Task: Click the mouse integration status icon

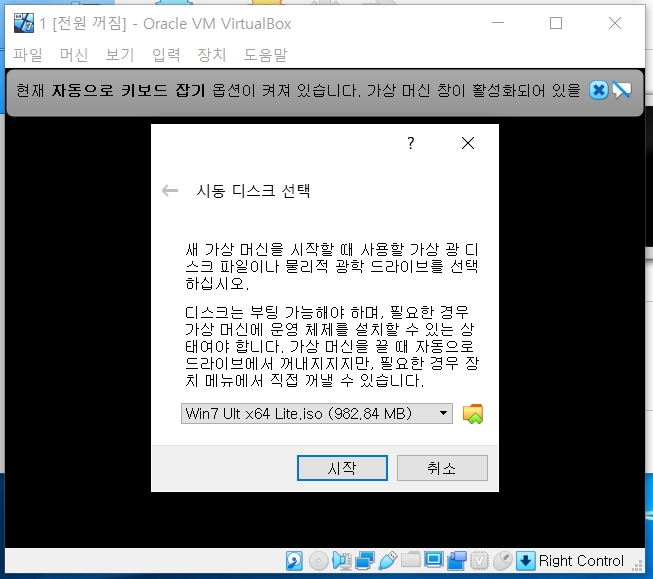Action: 503,561
